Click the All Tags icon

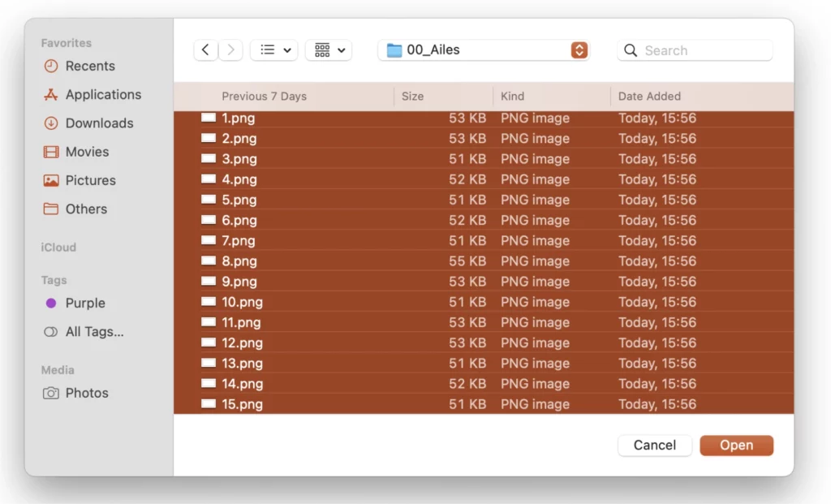tap(51, 332)
